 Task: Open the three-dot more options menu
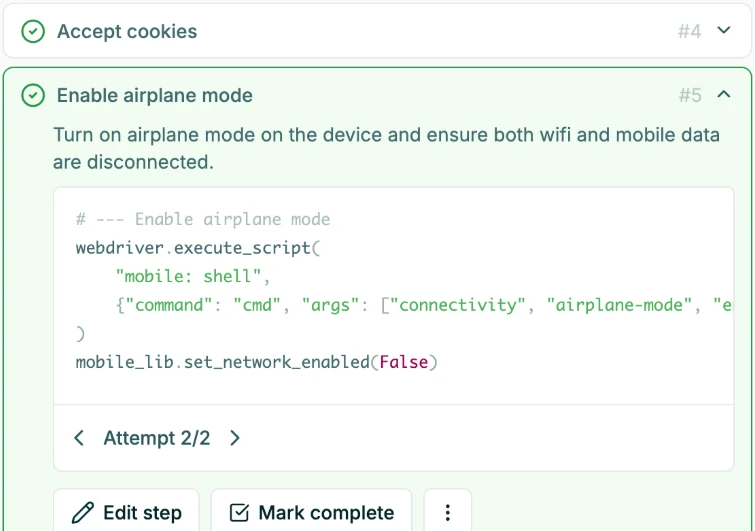click(x=447, y=512)
